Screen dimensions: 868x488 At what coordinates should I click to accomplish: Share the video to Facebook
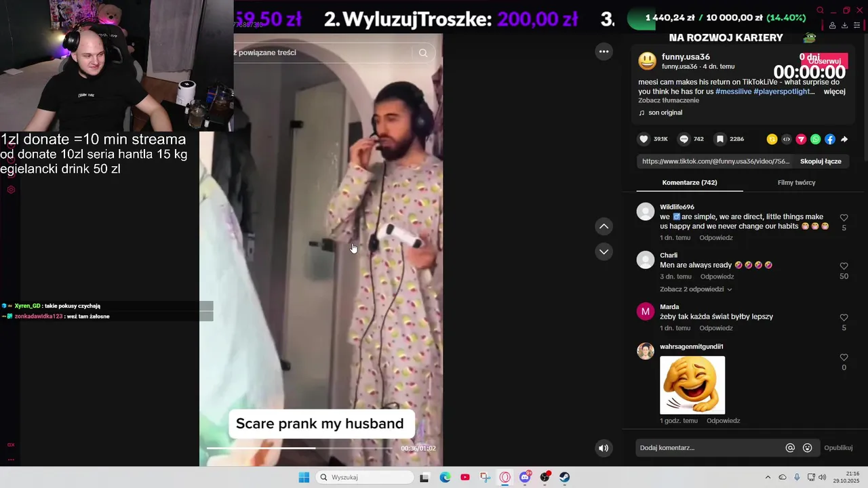tap(830, 139)
